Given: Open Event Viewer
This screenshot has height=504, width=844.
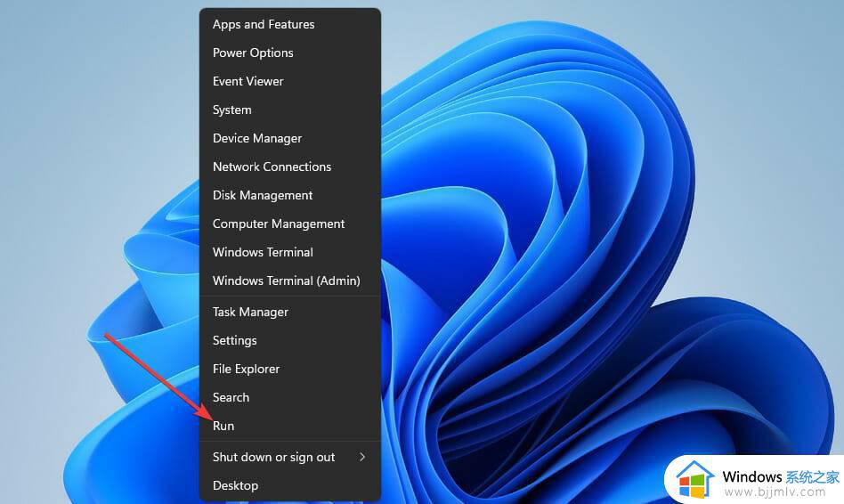Looking at the screenshot, I should tap(290, 81).
